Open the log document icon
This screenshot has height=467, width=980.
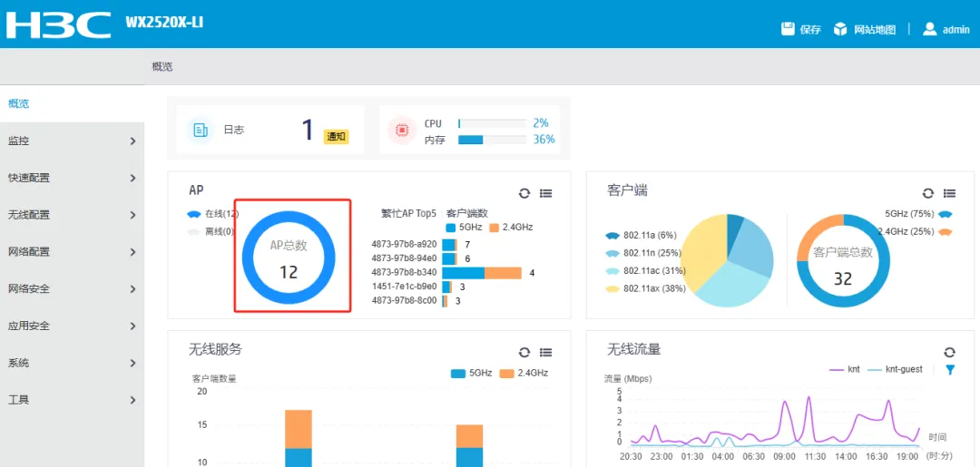click(201, 130)
